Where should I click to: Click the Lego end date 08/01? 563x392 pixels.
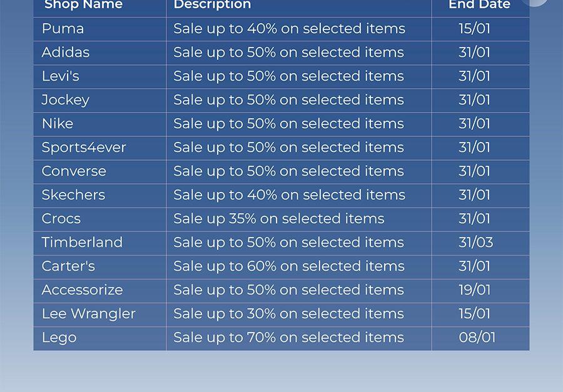(x=477, y=338)
